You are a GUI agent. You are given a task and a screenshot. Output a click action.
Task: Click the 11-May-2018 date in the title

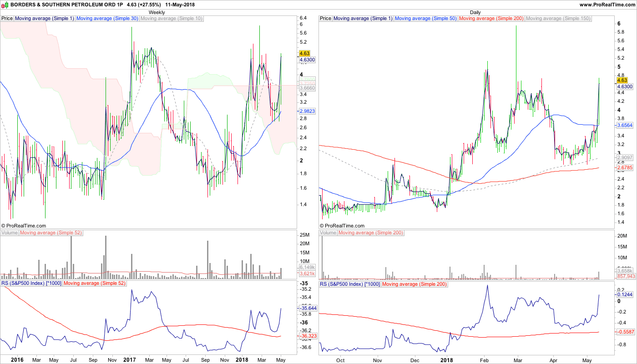pyautogui.click(x=181, y=5)
